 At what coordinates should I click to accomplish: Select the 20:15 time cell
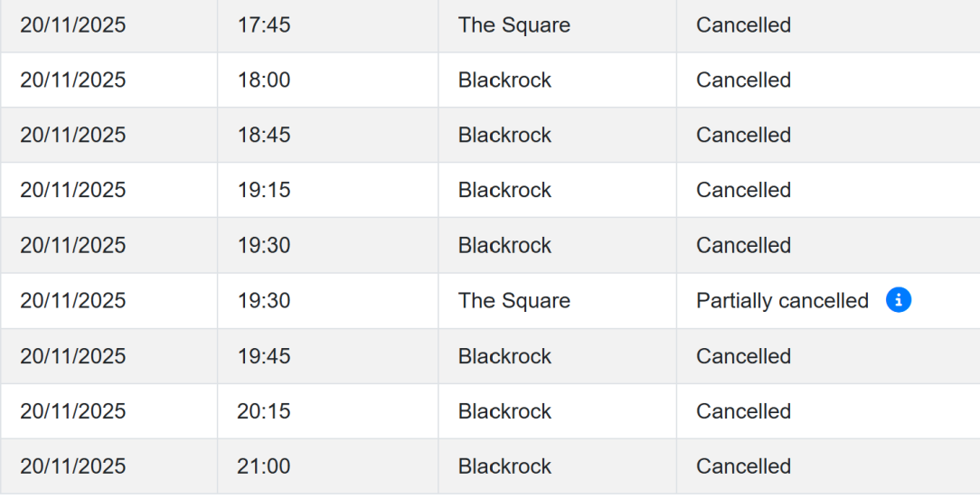(x=264, y=411)
